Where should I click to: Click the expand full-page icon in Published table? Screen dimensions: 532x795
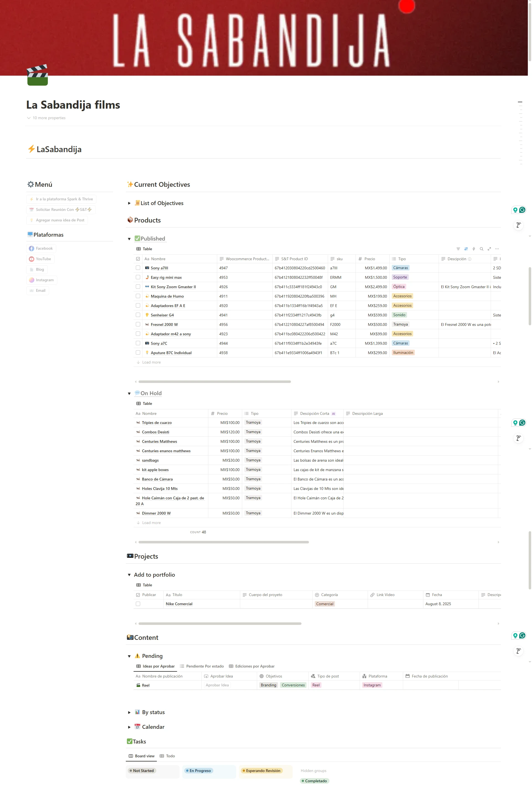click(x=489, y=249)
